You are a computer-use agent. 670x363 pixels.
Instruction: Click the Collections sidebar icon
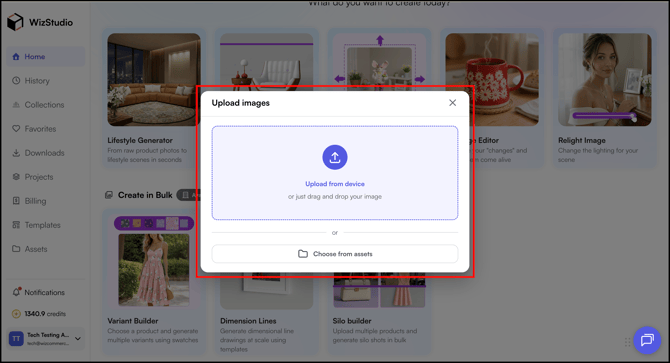point(16,105)
